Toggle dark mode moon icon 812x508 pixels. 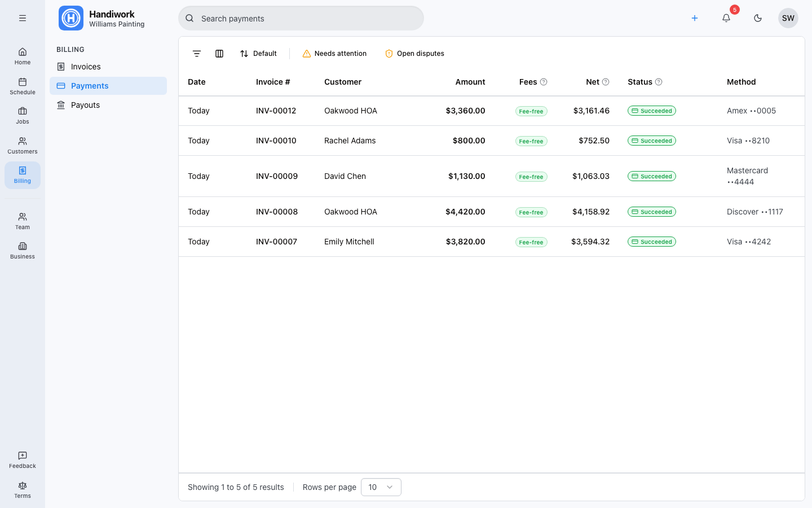tap(758, 18)
